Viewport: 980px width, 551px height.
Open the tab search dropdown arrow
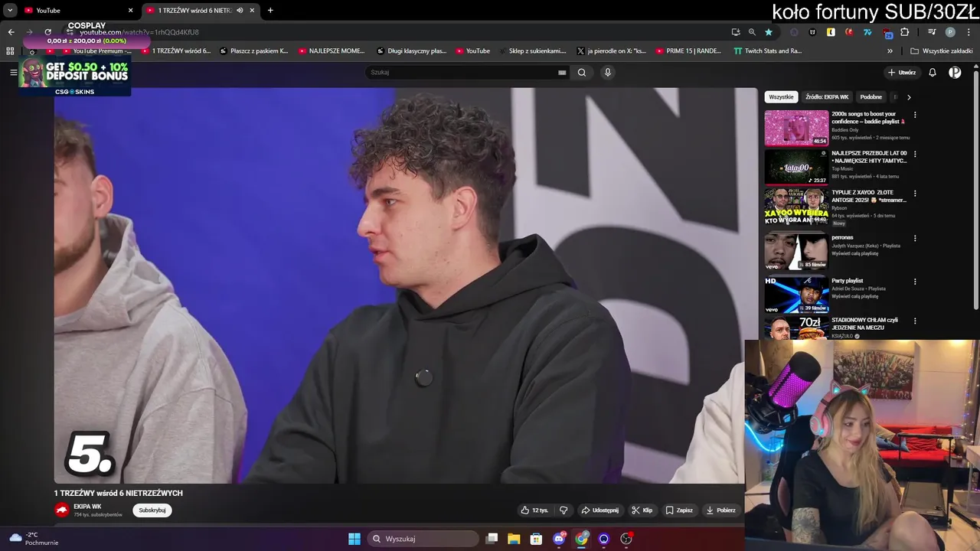(x=10, y=10)
